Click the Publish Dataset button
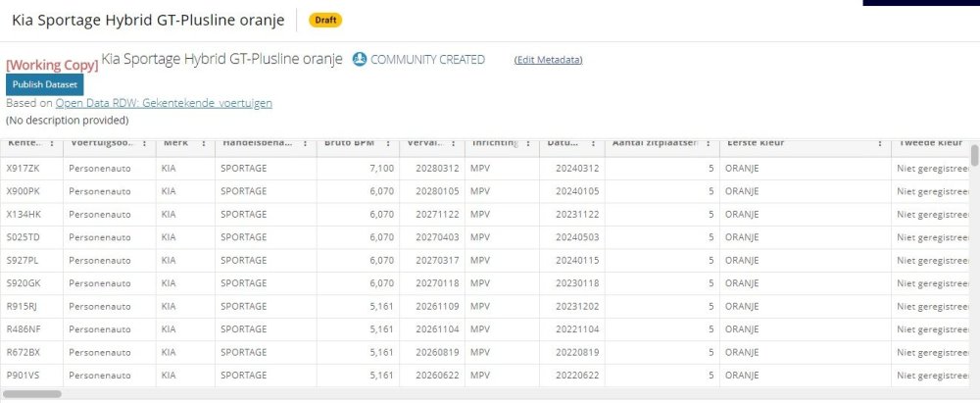The height and width of the screenshot is (403, 980). (45, 84)
